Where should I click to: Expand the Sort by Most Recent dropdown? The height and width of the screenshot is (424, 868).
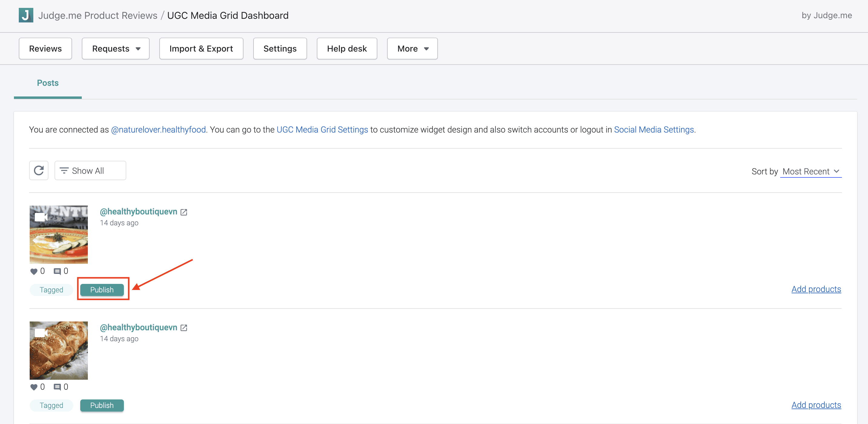point(810,171)
